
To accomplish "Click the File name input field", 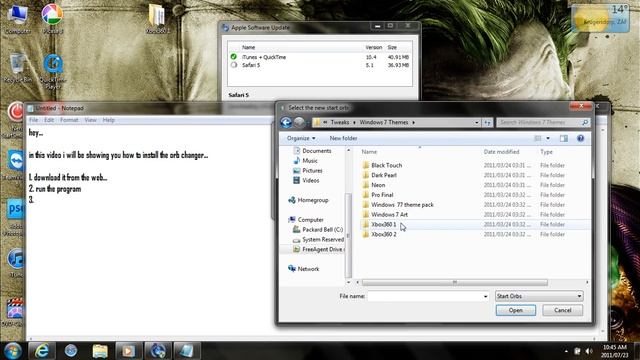I will (x=424, y=296).
